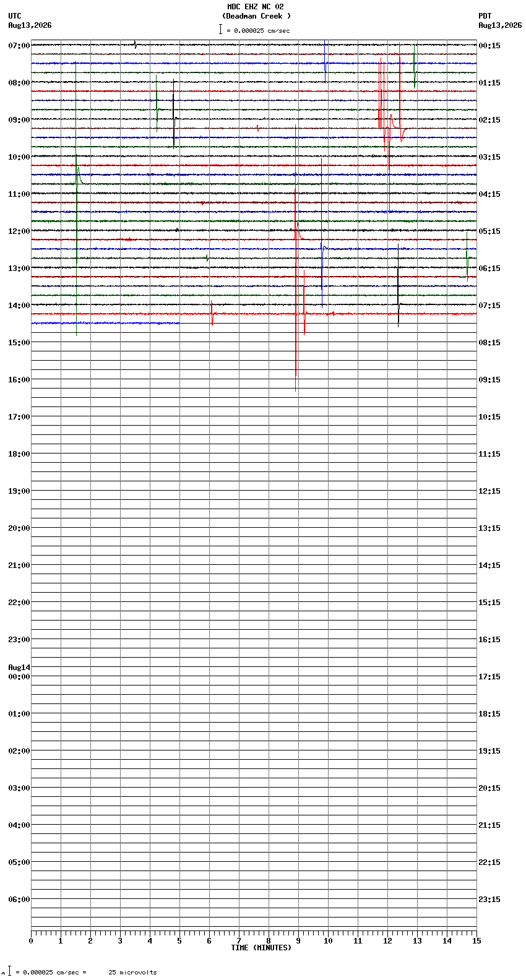Click the 02:15 PDT row label
This screenshot has width=526, height=980.
(x=489, y=120)
